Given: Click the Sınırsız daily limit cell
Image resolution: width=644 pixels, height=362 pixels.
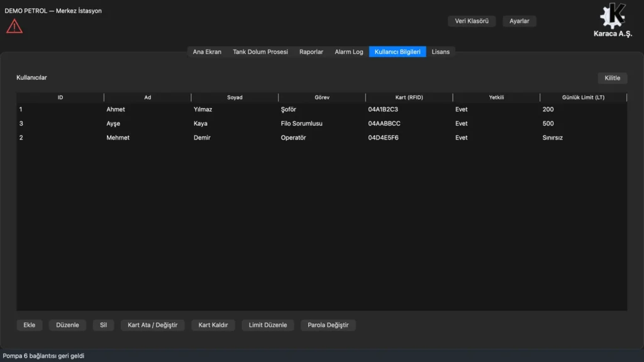Looking at the screenshot, I should tap(552, 138).
